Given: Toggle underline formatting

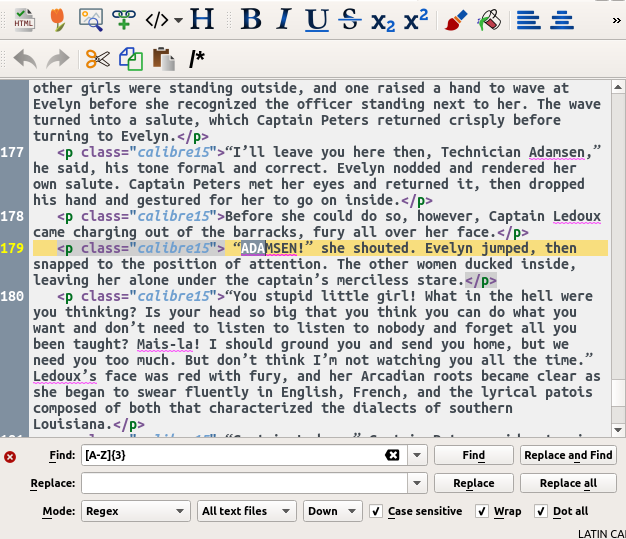Looking at the screenshot, I should tap(317, 20).
